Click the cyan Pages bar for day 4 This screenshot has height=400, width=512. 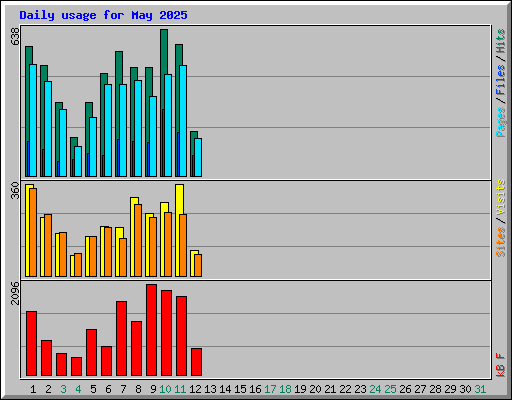click(x=78, y=161)
